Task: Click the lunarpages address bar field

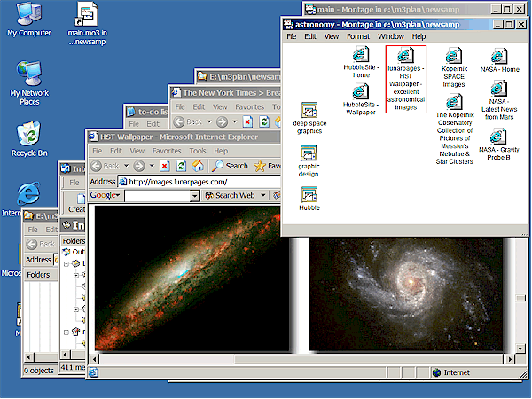Action: [199, 182]
